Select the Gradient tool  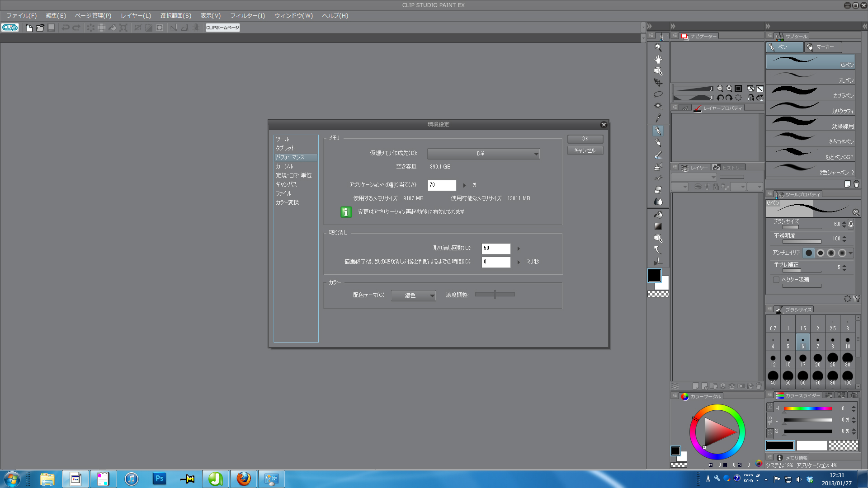click(x=658, y=226)
